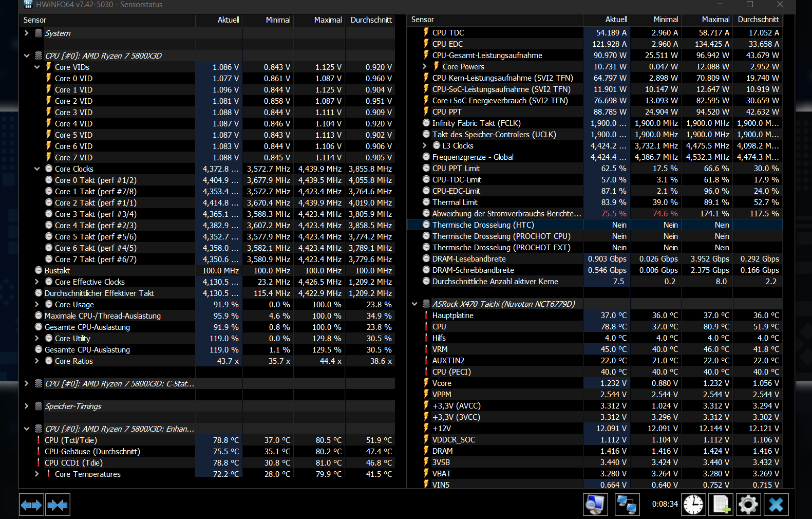Click the circle icon beside CPU-EDC-Limit
The width and height of the screenshot is (812, 519).
[426, 191]
